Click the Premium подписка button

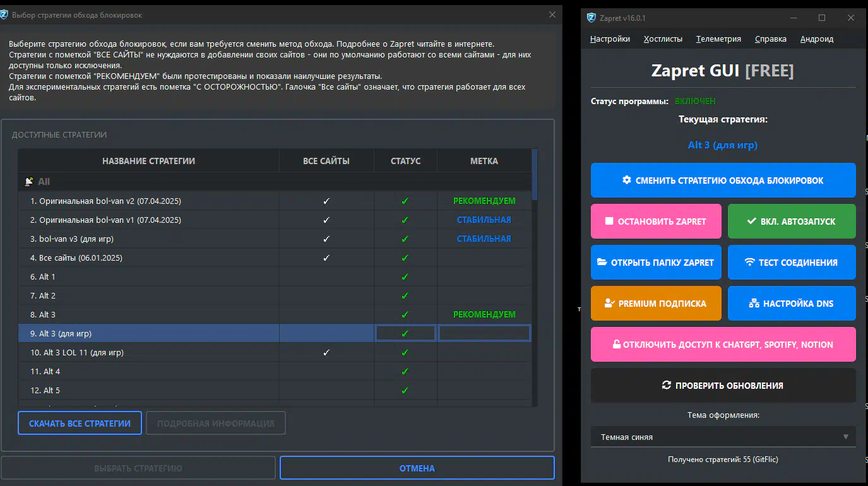click(656, 303)
